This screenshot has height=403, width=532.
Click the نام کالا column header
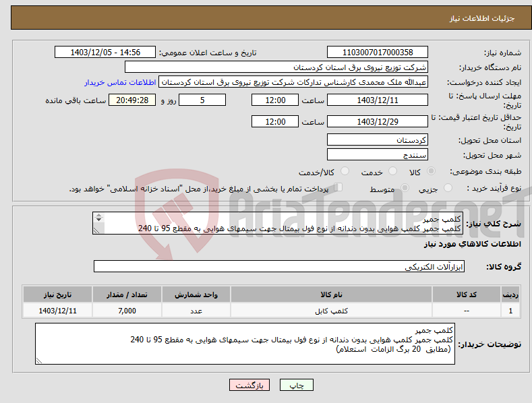click(x=332, y=294)
